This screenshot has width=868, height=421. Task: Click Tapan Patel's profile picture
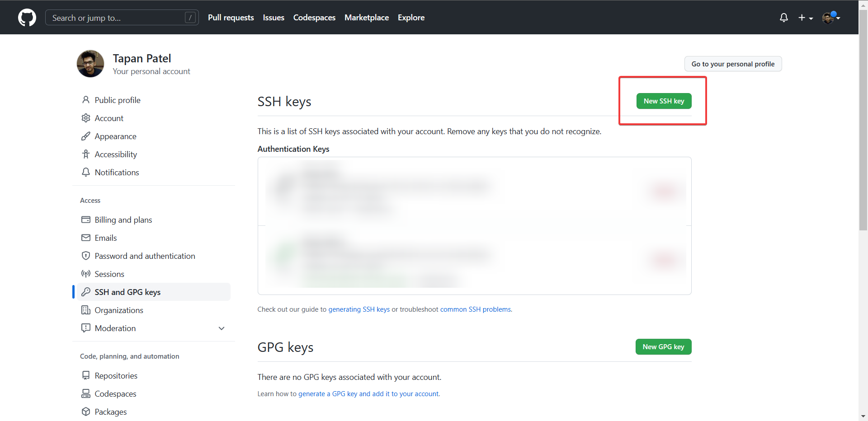coord(90,64)
